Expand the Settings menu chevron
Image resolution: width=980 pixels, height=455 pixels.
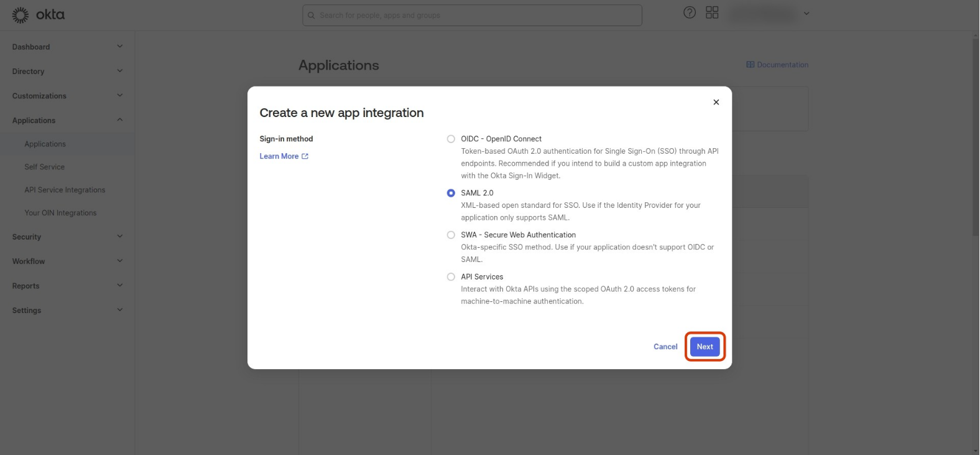pyautogui.click(x=120, y=309)
